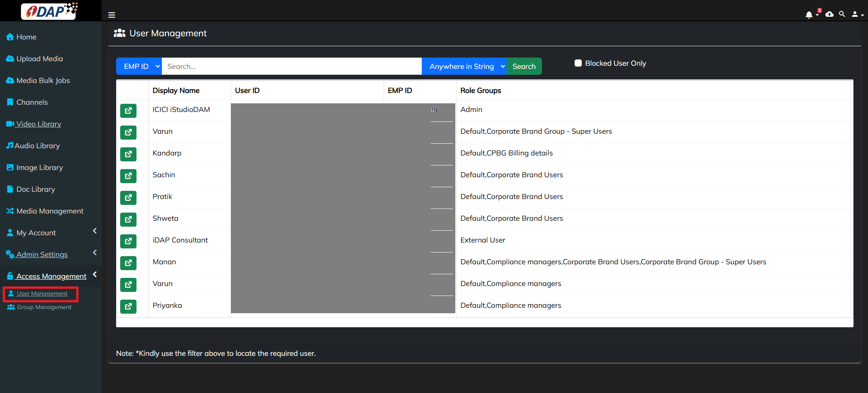868x393 pixels.
Task: Click the iDAP logo
Action: pyautogui.click(x=50, y=11)
